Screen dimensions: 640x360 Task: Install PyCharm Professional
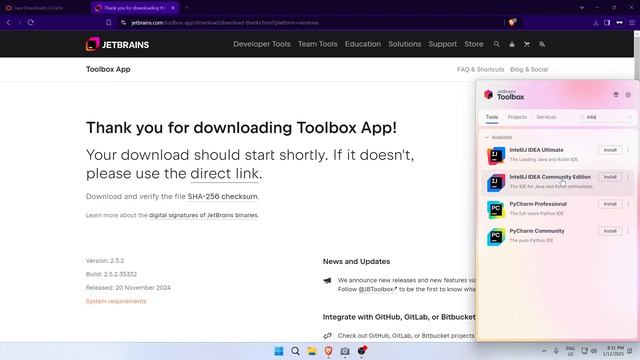click(x=610, y=204)
